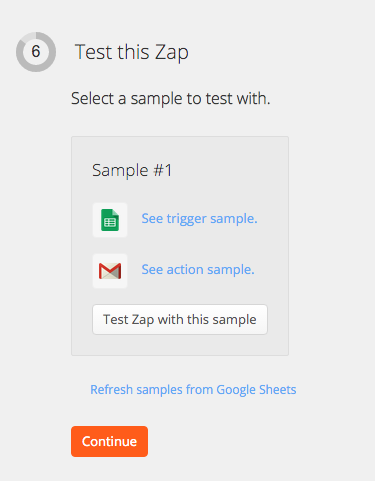375x481 pixels.
Task: Click the gray progress ring next to Test this Zap
Action: tap(36, 52)
